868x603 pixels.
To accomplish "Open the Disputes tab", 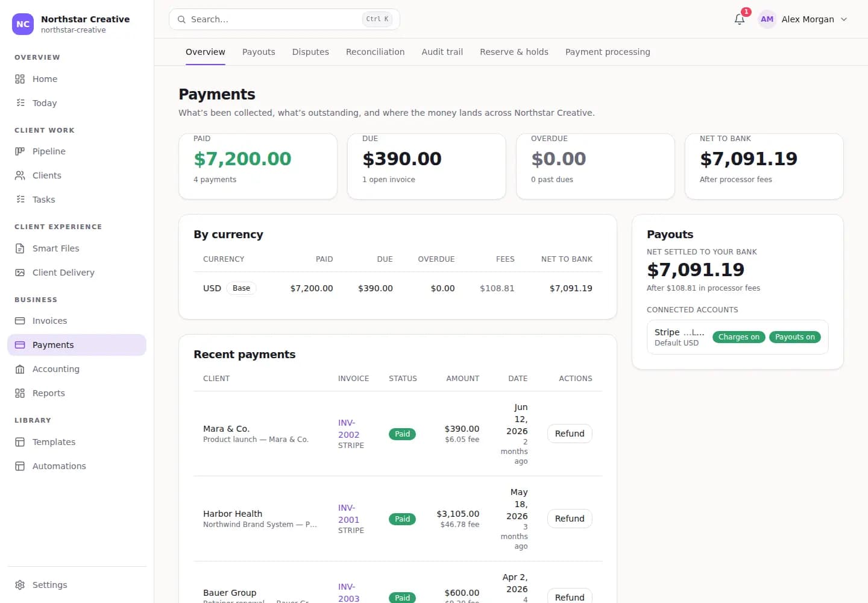I will (310, 52).
